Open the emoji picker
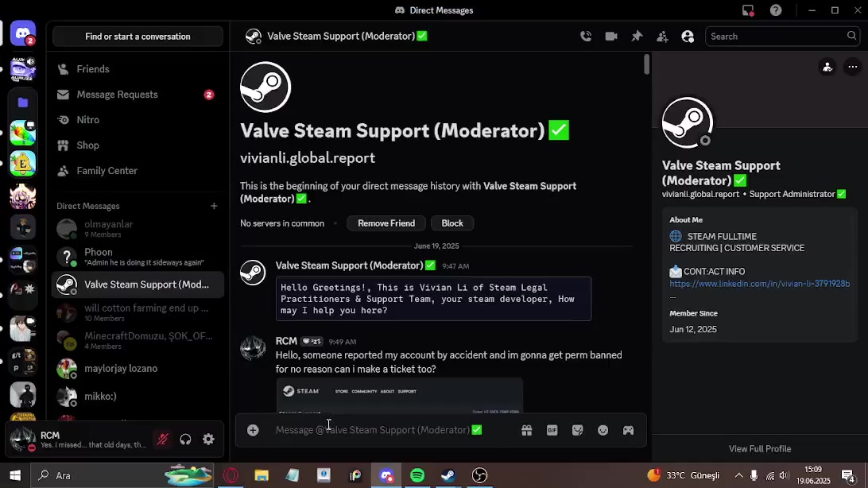The image size is (868, 488). 603,430
